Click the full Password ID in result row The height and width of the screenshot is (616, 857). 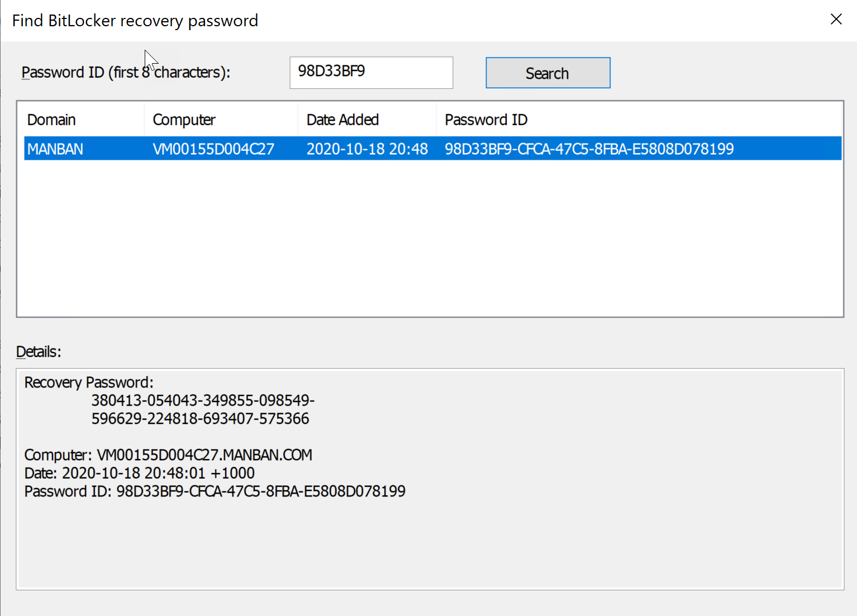pos(589,149)
